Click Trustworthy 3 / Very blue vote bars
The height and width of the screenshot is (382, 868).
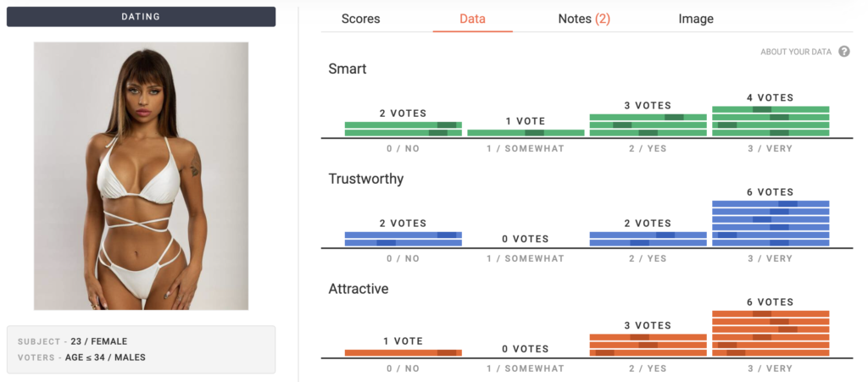click(x=771, y=223)
